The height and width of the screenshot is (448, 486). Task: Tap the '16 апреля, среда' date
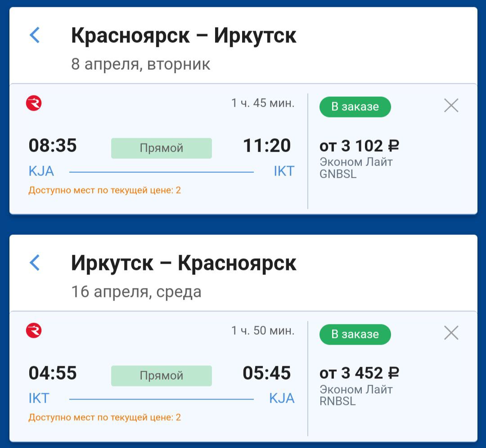coord(136,292)
